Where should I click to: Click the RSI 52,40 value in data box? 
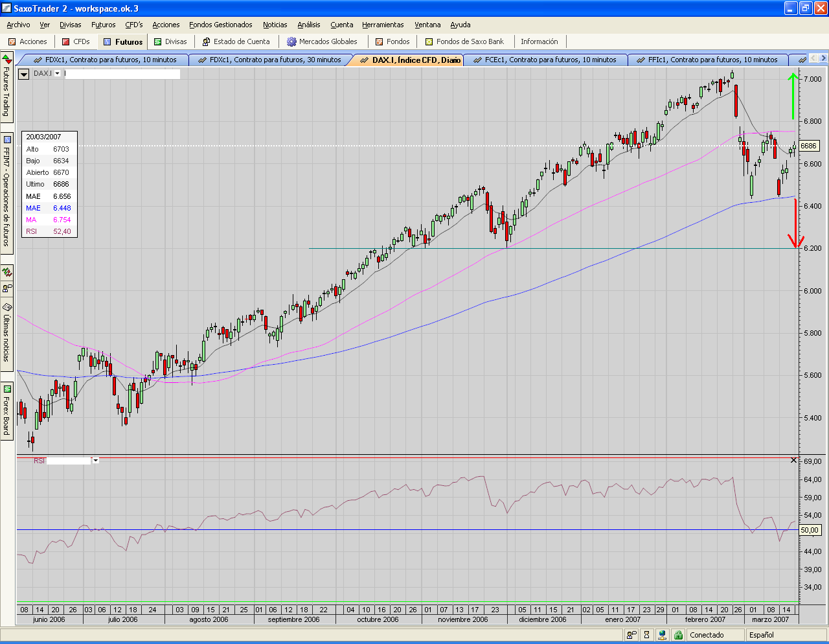click(62, 231)
